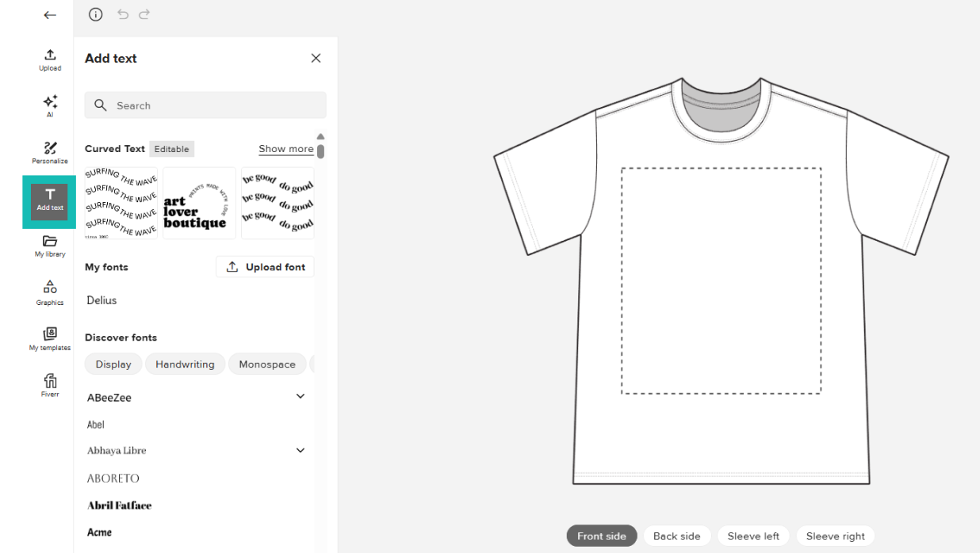Click the panel scrollbar handle
Viewport: 980px width, 553px height.
tap(320, 151)
